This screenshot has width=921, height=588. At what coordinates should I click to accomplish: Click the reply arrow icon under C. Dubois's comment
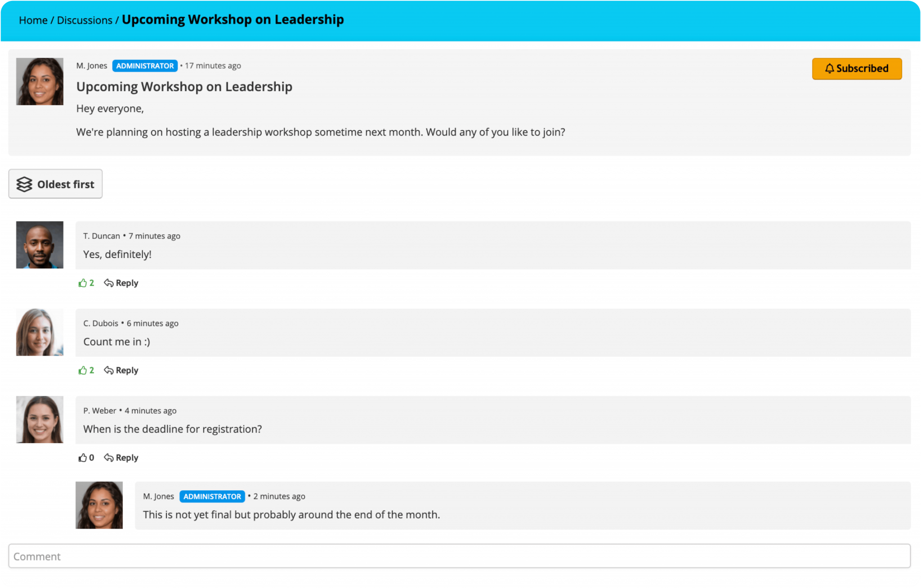(108, 370)
